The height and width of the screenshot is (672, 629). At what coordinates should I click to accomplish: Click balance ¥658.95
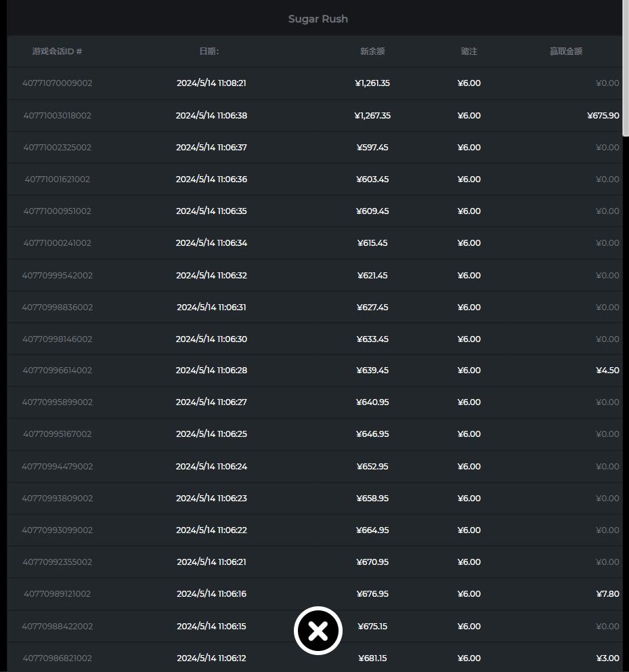click(372, 499)
